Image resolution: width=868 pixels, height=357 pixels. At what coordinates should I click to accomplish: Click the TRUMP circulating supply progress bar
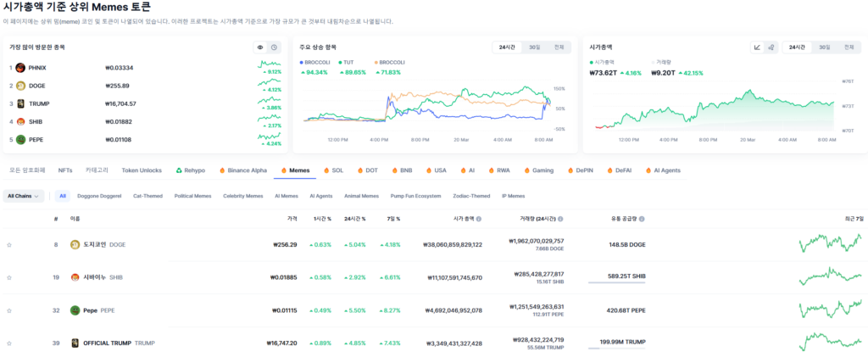click(617, 349)
